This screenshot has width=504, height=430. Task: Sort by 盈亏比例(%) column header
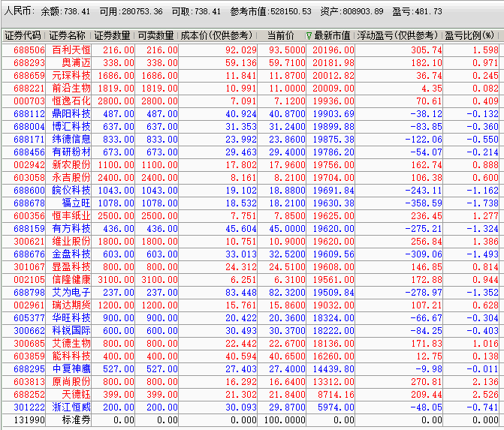point(469,35)
